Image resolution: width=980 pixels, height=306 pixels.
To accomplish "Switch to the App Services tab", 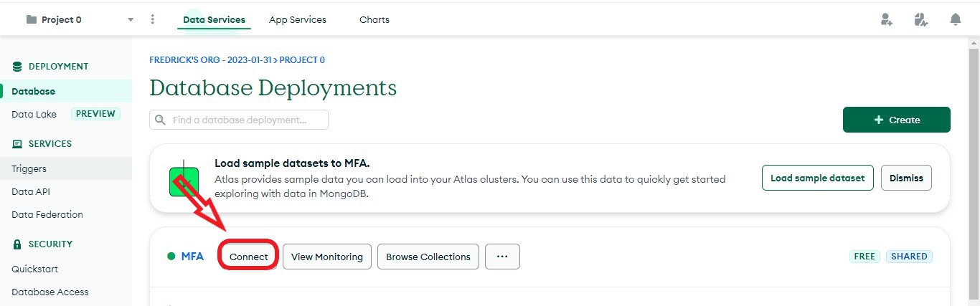I will [x=298, y=20].
